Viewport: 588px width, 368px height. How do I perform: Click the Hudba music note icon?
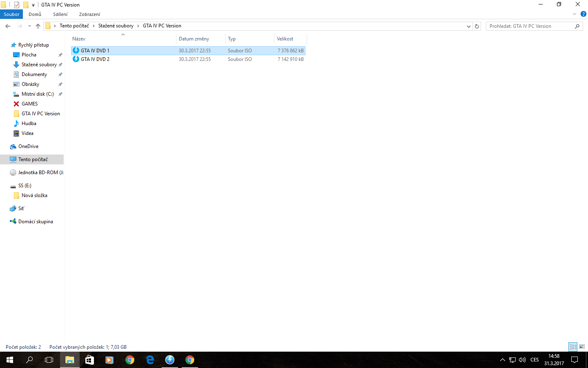click(16, 123)
